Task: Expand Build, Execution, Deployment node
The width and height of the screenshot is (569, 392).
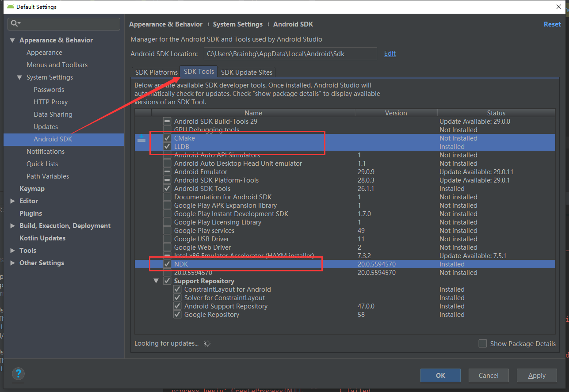Action: (12, 226)
